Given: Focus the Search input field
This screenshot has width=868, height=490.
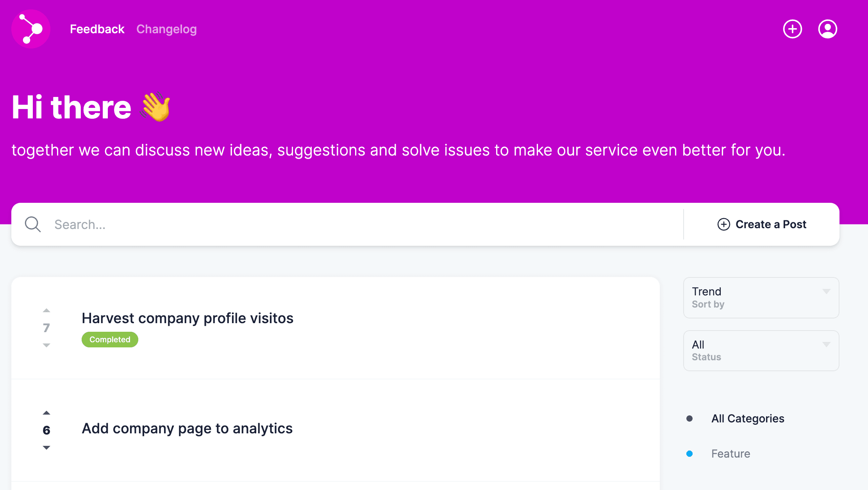Looking at the screenshot, I should [352, 224].
